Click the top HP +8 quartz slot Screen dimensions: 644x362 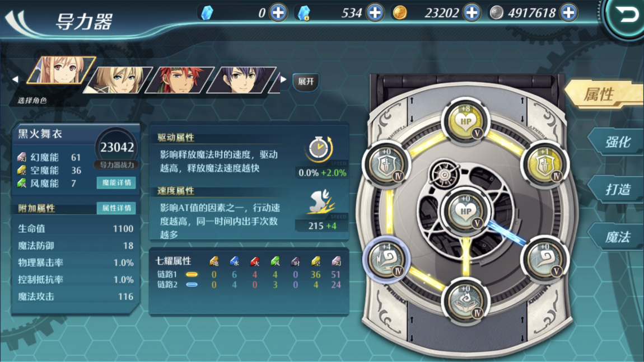pyautogui.click(x=465, y=121)
